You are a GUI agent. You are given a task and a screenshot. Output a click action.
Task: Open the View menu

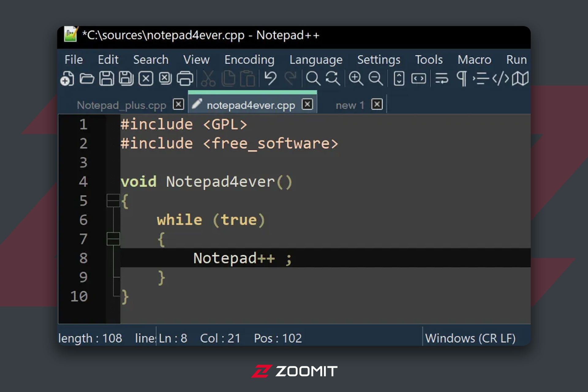[x=196, y=59]
